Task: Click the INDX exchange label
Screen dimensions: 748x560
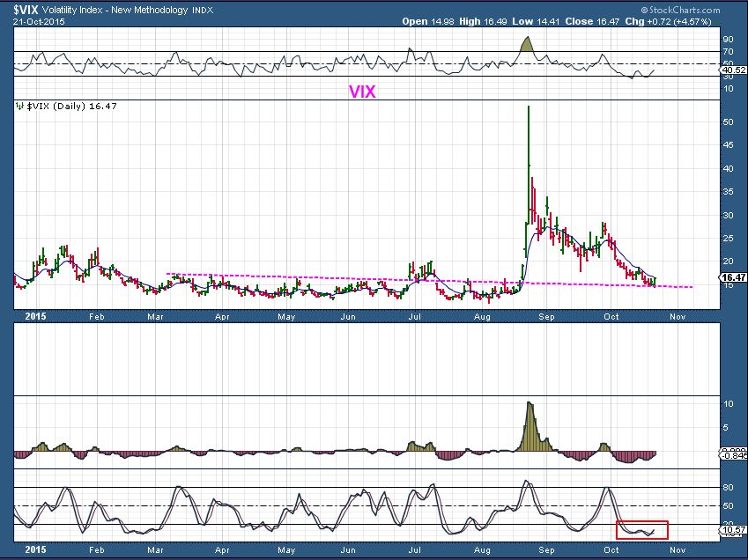Action: coord(203,11)
